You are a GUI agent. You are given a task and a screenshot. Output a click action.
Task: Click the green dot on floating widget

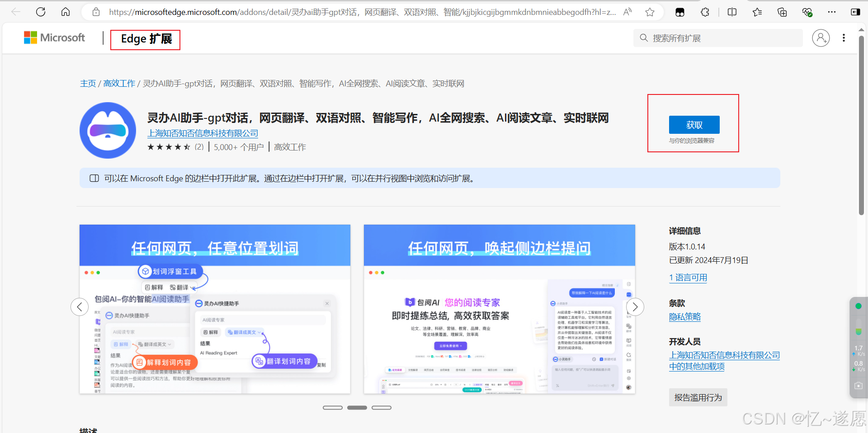pyautogui.click(x=859, y=306)
